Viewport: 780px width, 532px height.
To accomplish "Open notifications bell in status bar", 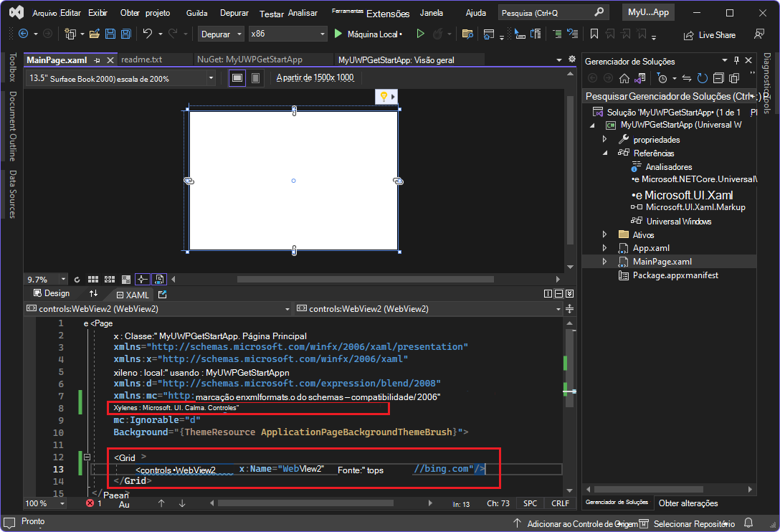I will [x=748, y=523].
